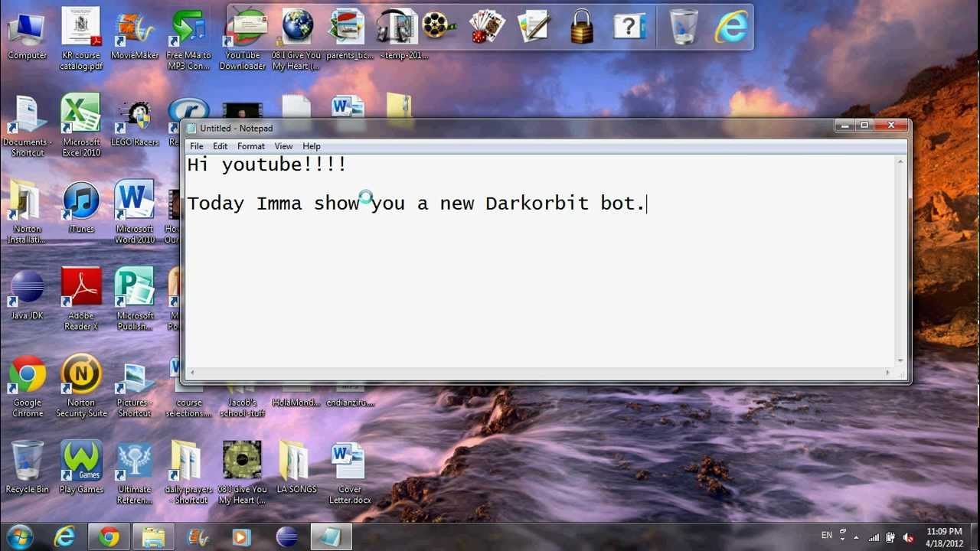Screen dimensions: 980x551
Task: Select the Google Chrome desktop shortcut
Action: [28, 386]
